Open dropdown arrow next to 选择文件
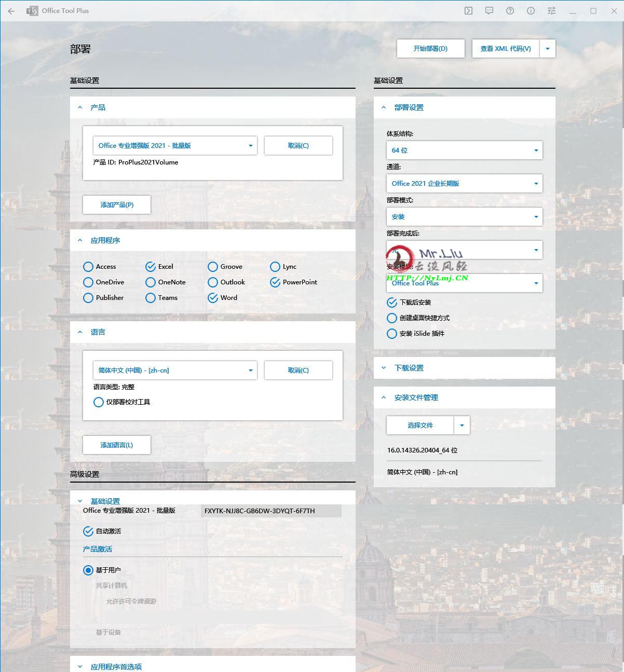624x672 pixels. (462, 426)
